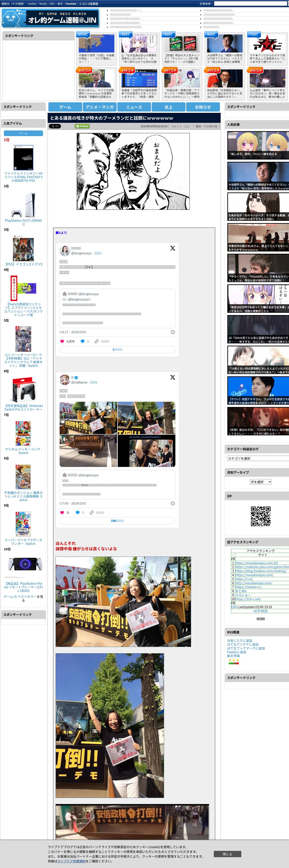Click the Youtube link in top bar
The image size is (289, 868).
pos(71,4)
